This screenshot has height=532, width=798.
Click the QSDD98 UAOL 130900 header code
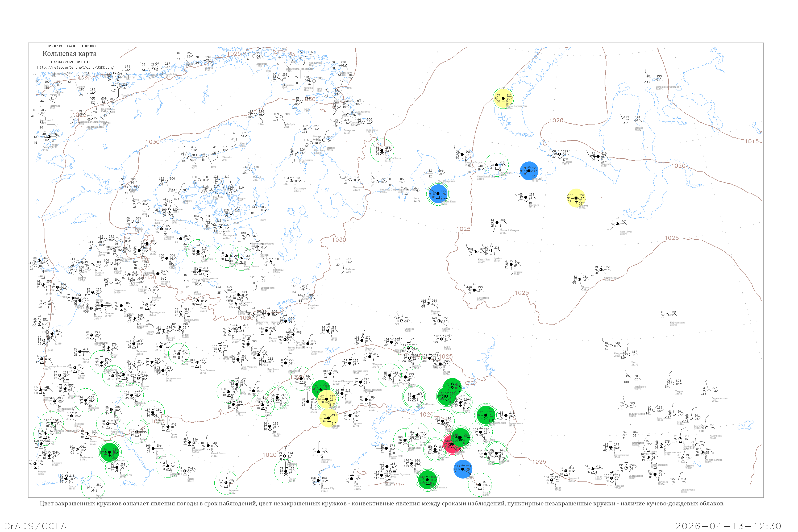71,46
